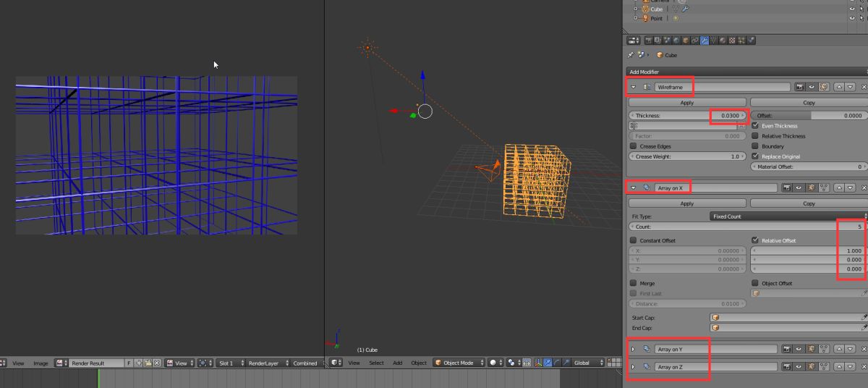Screen dimensions: 868x388
Task: Click Apply button for Array on X
Action: click(x=687, y=203)
